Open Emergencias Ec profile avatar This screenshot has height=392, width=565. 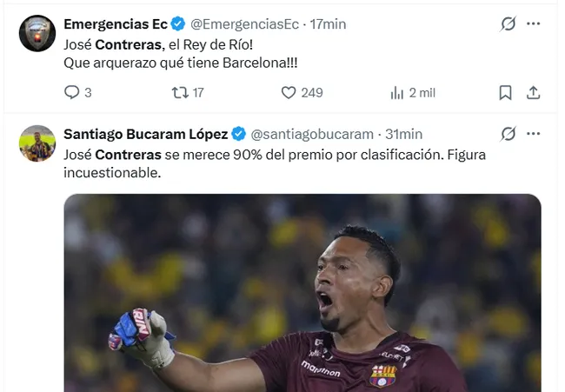click(37, 34)
